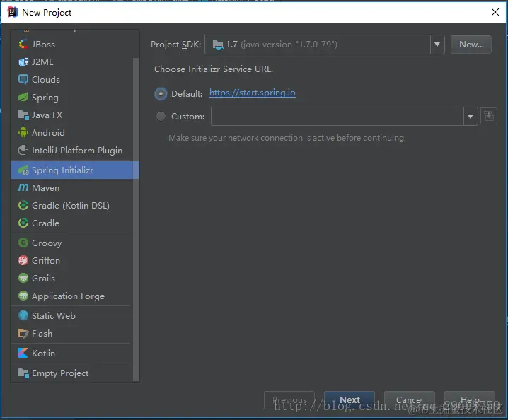Select IntelliJ Platform Plugin text
Screen dimensions: 508x420
point(77,151)
